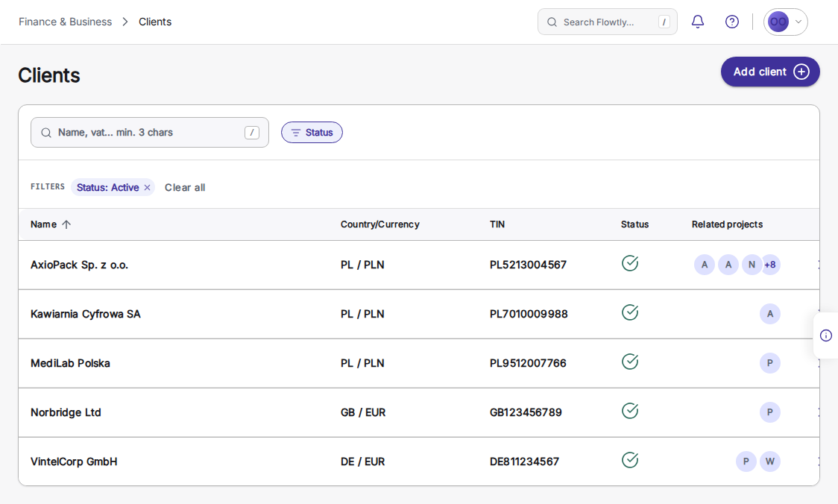This screenshot has width=838, height=504.
Task: Open the Norbridge Ltd client
Action: [x=66, y=412]
